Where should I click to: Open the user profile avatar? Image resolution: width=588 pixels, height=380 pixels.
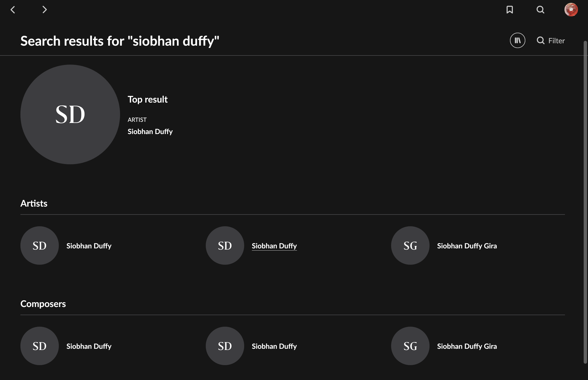pos(571,10)
